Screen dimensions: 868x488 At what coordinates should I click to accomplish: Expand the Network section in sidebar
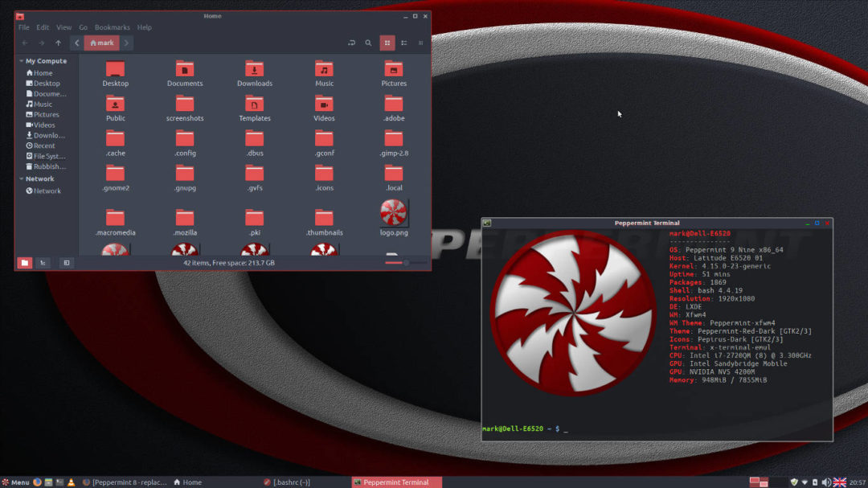(x=21, y=178)
